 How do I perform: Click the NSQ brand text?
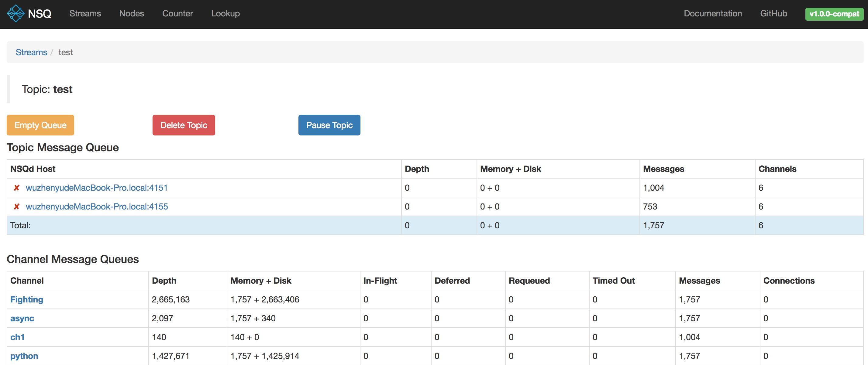tap(40, 14)
